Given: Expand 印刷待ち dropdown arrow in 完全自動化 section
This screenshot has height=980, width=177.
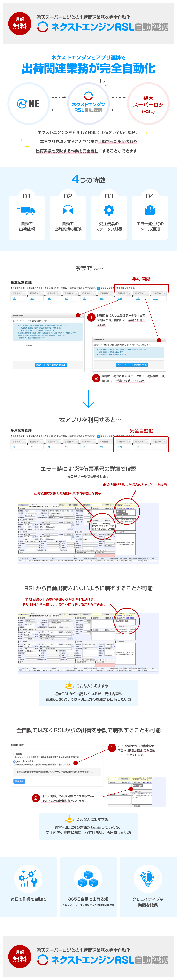Looking at the screenshot, I should point(129,441).
